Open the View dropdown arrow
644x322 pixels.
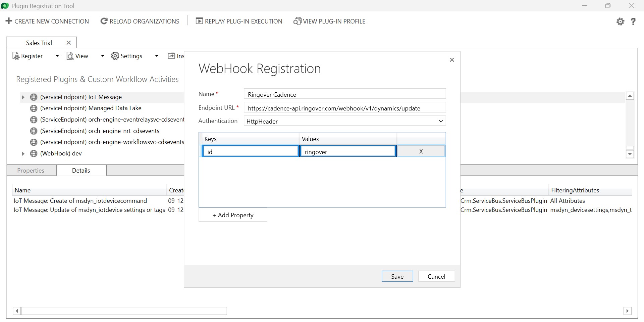click(x=103, y=56)
